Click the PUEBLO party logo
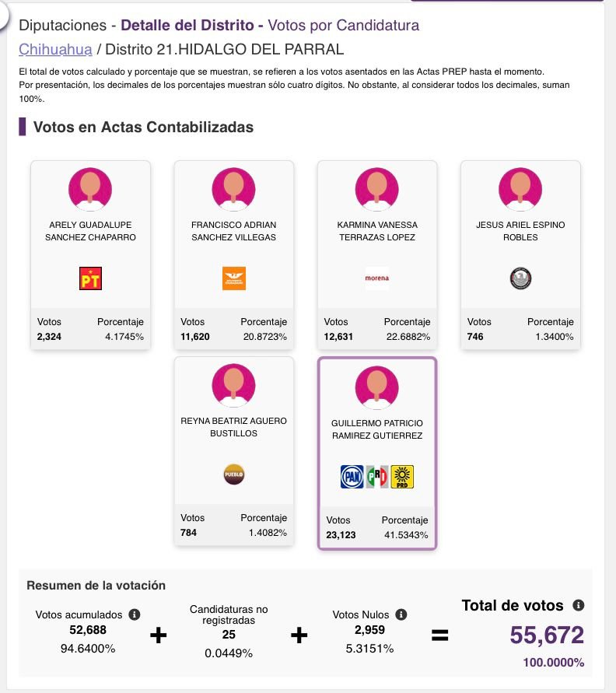This screenshot has height=693, width=616. click(x=234, y=474)
